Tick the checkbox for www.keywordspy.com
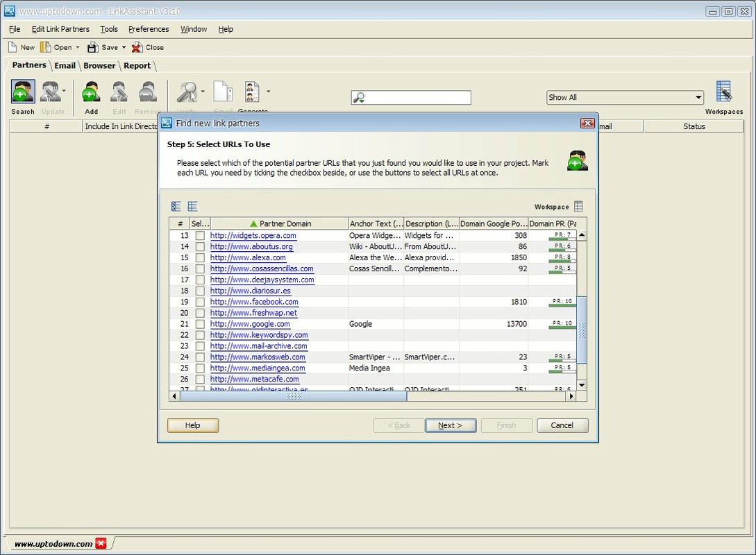 tap(200, 335)
